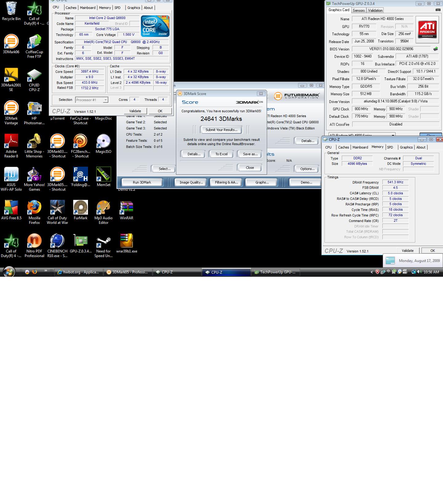Launch Mozilla Firefox from the desktop
The height and width of the screenshot is (504, 443).
[x=34, y=212]
